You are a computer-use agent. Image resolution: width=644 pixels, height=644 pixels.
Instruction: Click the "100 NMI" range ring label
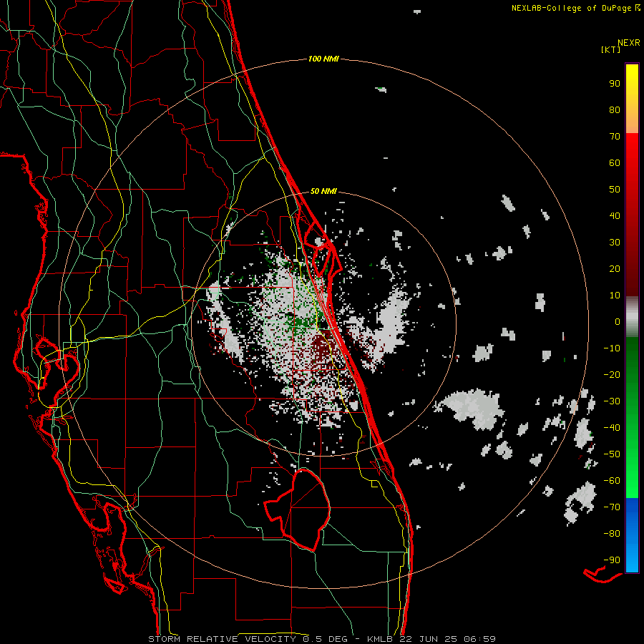tap(323, 59)
